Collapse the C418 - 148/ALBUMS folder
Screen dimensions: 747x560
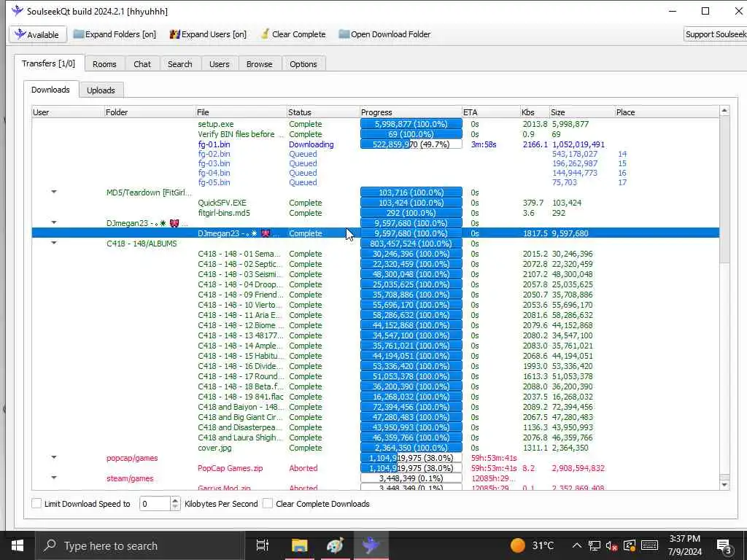click(54, 243)
